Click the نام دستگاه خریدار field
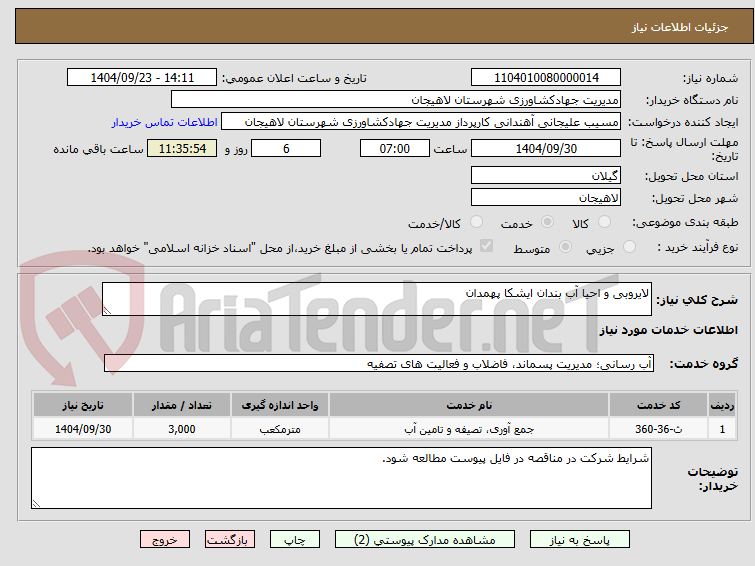The height and width of the screenshot is (566, 755). (x=396, y=100)
